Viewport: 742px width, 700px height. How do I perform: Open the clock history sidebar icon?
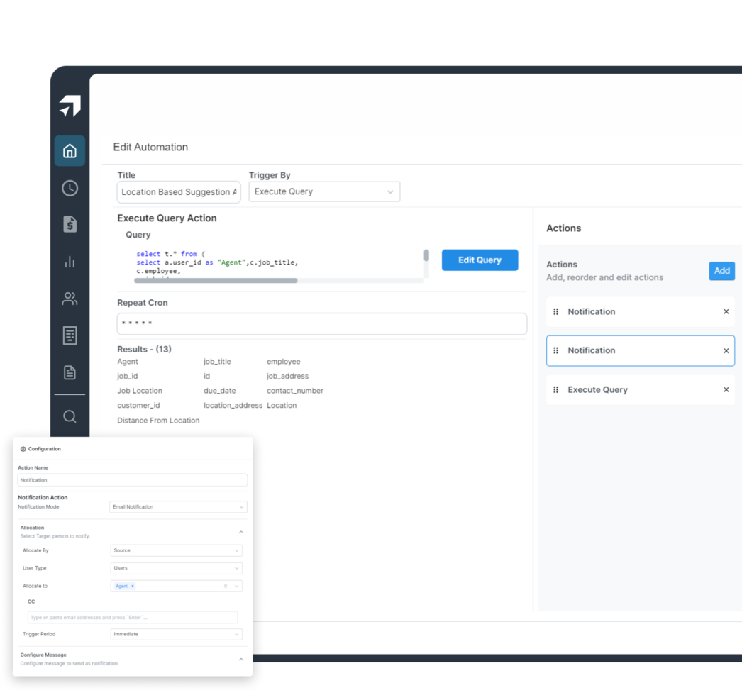click(x=70, y=188)
